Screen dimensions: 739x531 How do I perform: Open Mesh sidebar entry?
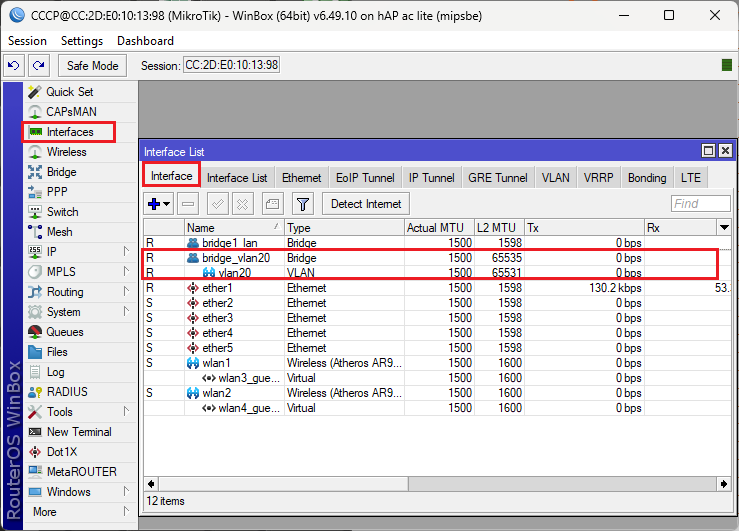coord(59,232)
